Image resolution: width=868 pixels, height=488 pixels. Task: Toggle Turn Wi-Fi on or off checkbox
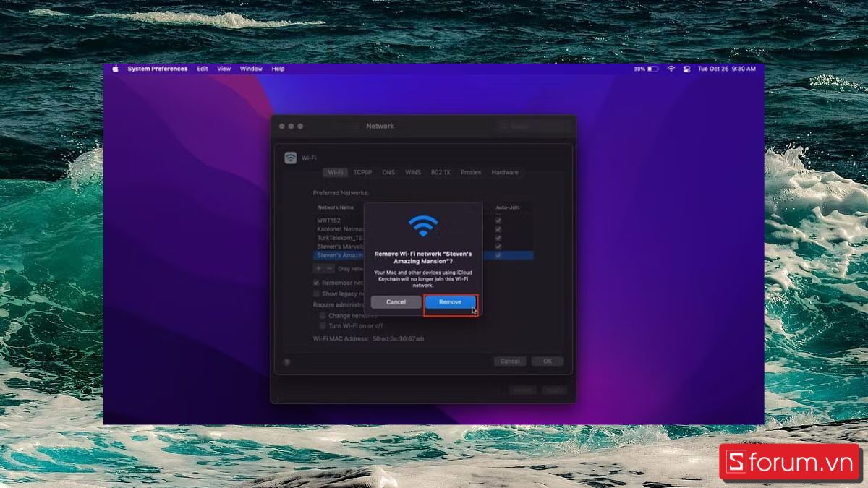[322, 326]
